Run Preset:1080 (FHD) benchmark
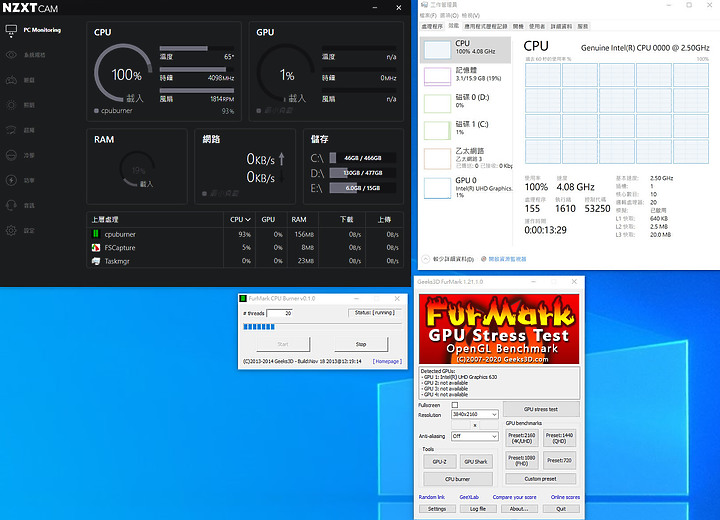Image resolution: width=720 pixels, height=520 pixels. [x=522, y=460]
